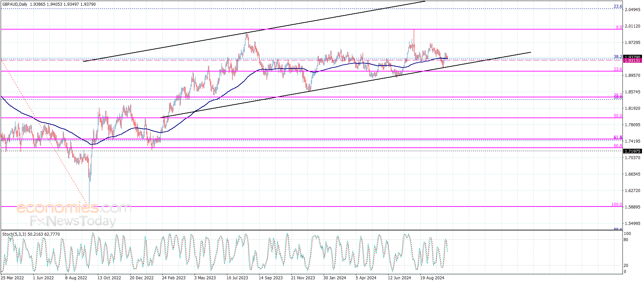This screenshot has width=644, height=282.
Task: Click the 10 Jul 2023 date label
Action: pyautogui.click(x=237, y=278)
